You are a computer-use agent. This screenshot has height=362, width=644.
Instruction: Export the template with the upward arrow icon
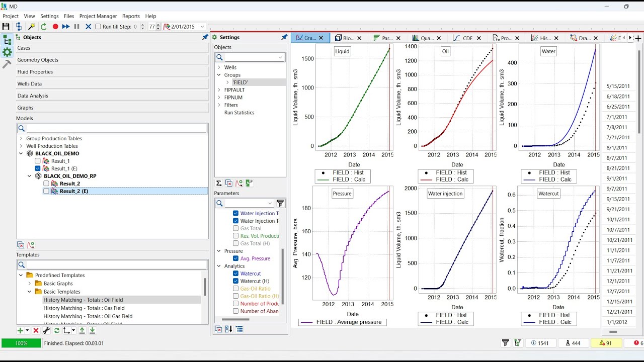82,330
